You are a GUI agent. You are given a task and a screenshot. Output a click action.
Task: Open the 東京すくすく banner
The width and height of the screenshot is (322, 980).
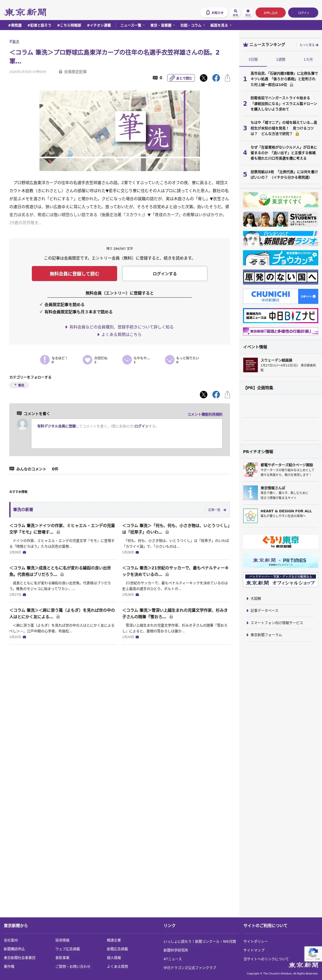(x=280, y=200)
